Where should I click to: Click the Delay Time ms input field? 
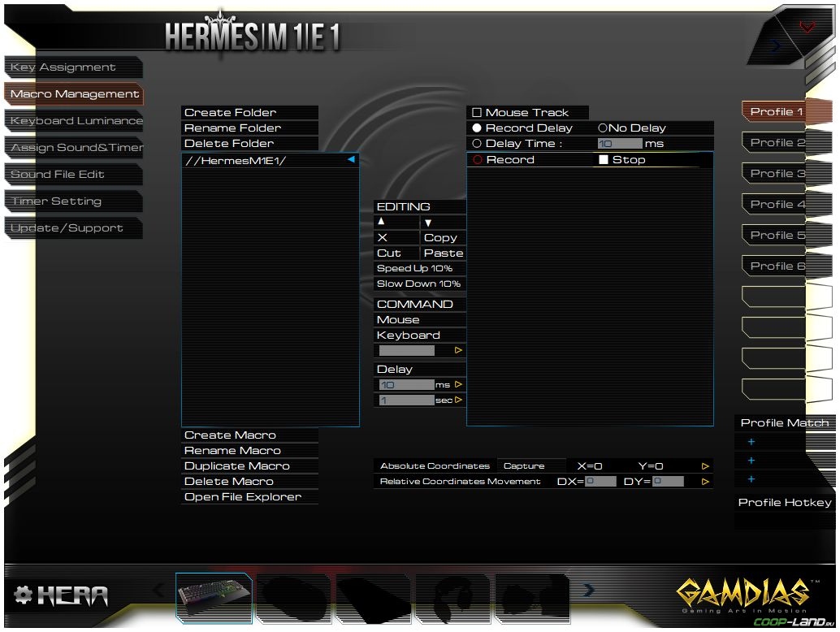pos(620,144)
